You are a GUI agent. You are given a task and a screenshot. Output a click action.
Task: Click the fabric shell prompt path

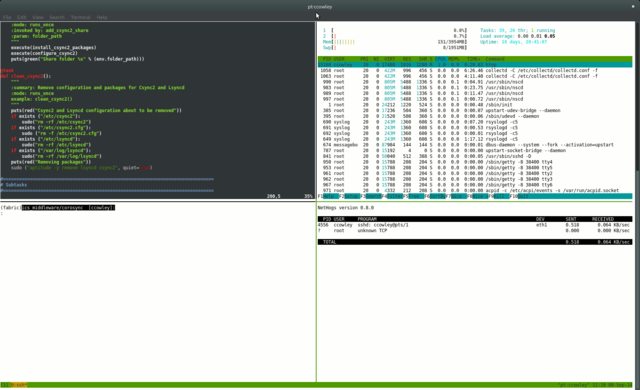[x=68, y=208]
